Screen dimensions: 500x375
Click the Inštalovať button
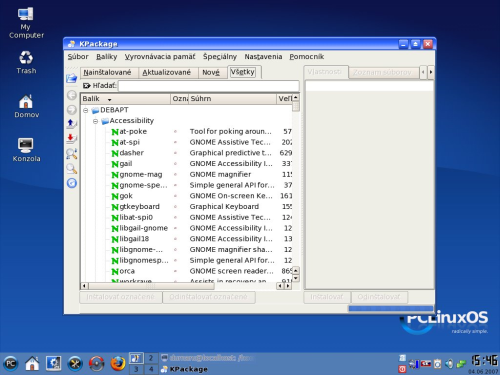(327, 297)
